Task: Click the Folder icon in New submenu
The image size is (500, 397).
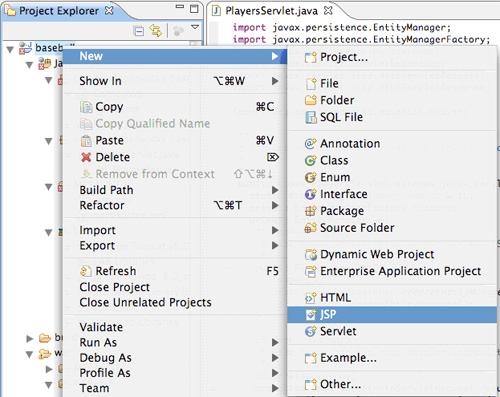Action: [311, 100]
